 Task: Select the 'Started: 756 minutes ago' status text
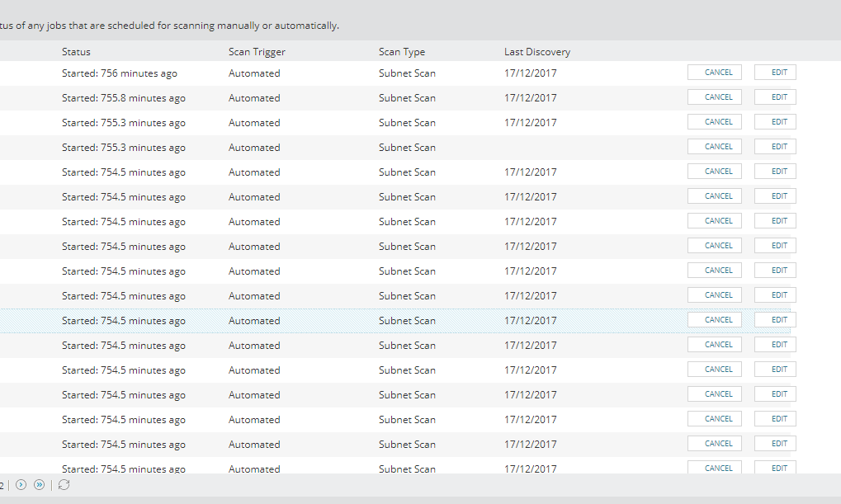point(119,73)
